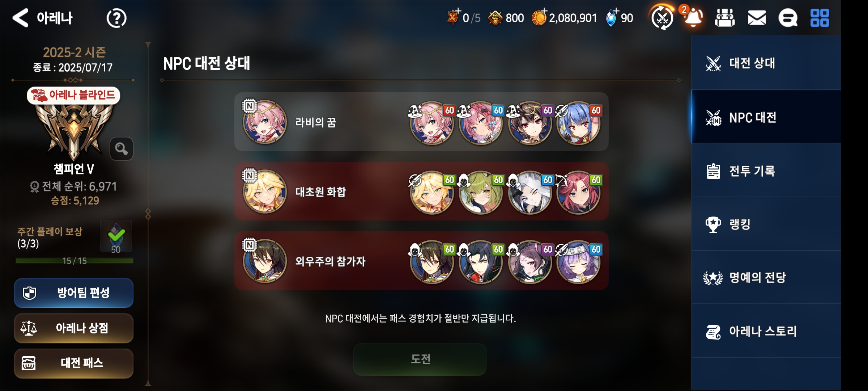Open the 아레나 상점 shop button

[74, 328]
